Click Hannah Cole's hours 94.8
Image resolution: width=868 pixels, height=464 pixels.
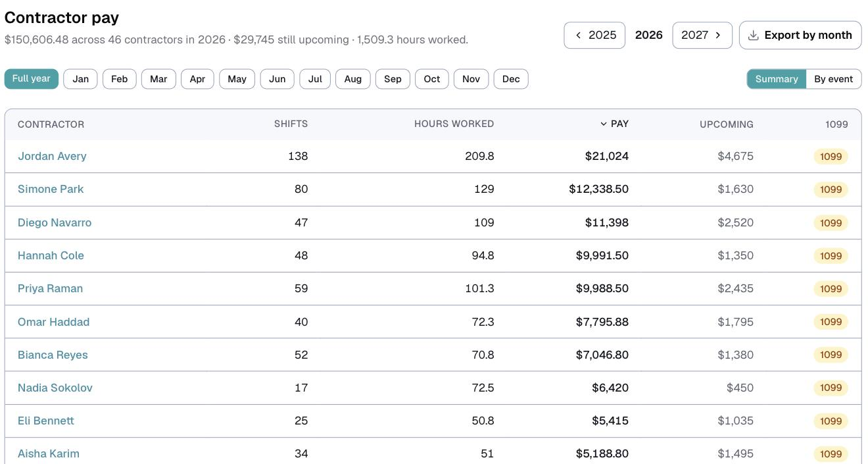pos(482,256)
